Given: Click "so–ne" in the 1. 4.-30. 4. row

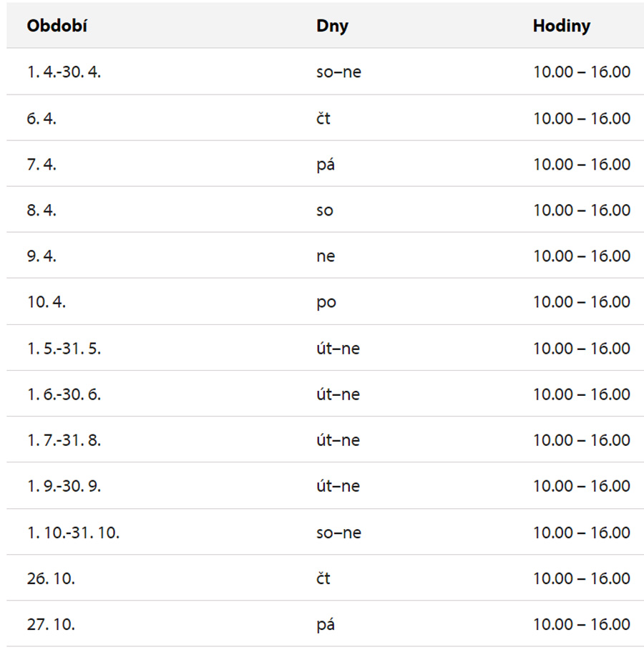Looking at the screenshot, I should 338,72.
